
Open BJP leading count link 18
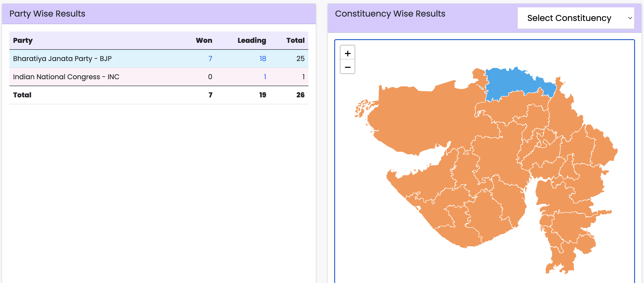(262, 58)
